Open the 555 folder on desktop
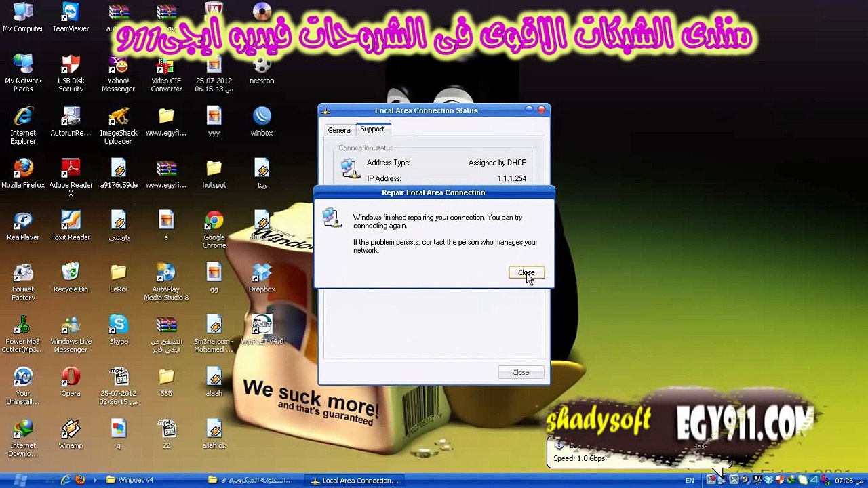This screenshot has width=868, height=488. [166, 383]
